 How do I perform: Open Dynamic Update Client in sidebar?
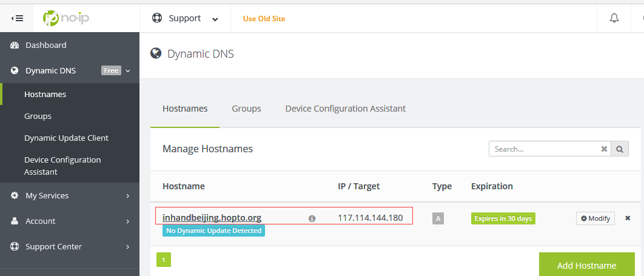[x=66, y=138]
